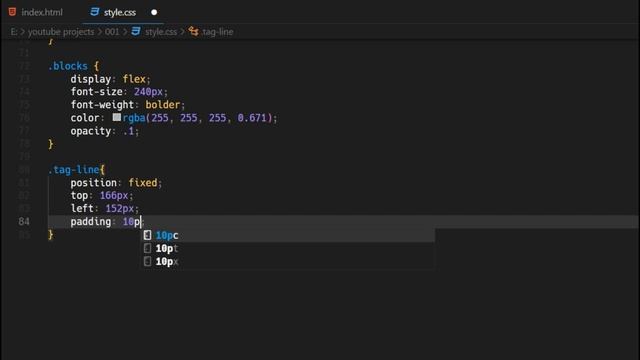The image size is (640, 360).
Task: Click the .blocks selector text
Action: (x=68, y=66)
